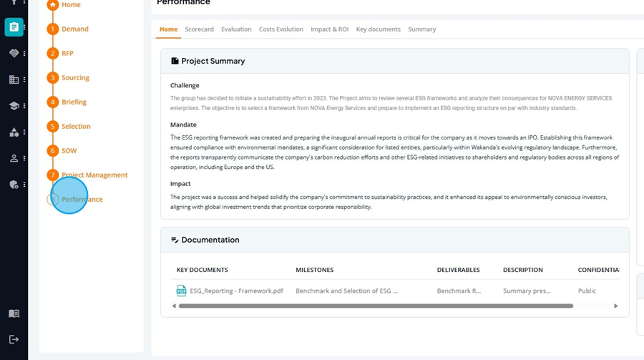
Task: Open the Impact & ROI tab
Action: click(x=329, y=29)
